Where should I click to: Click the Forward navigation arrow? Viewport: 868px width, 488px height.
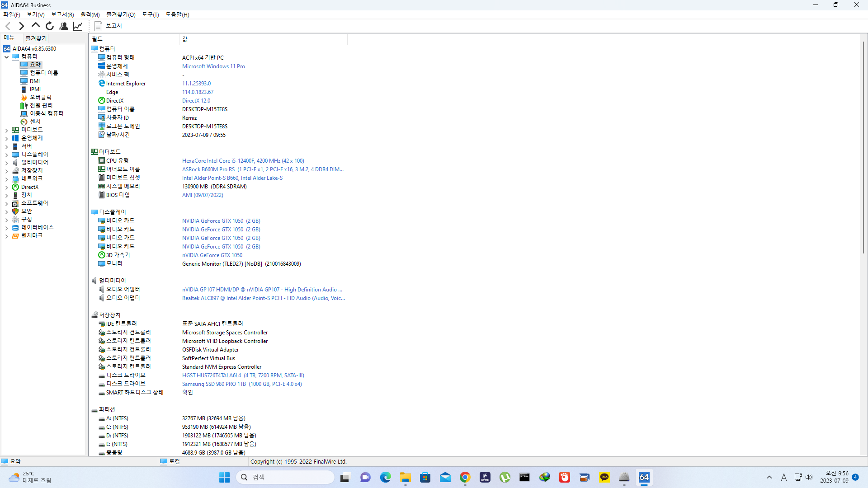coord(21,26)
